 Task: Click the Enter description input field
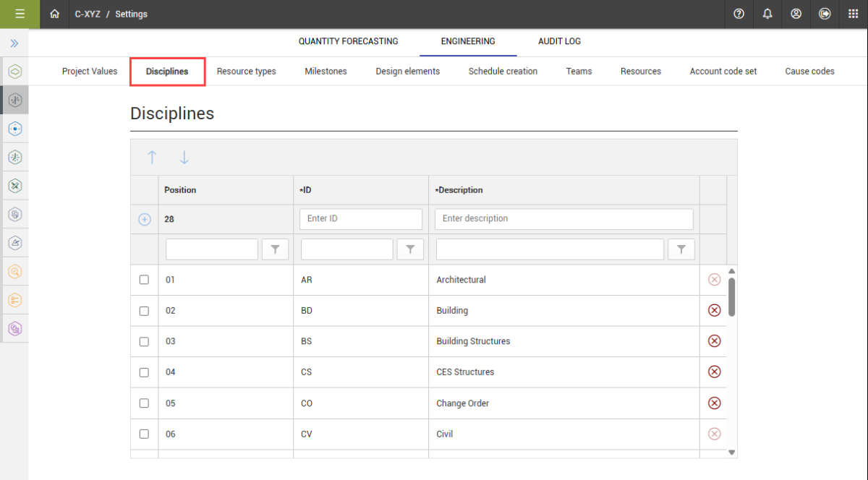(x=563, y=219)
